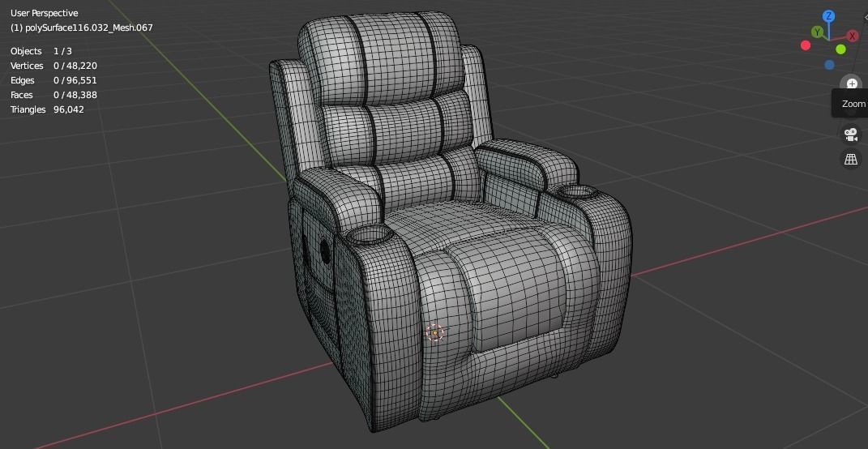This screenshot has width=868, height=449.
Task: Toggle perspective/orthographic grid icon
Action: [850, 159]
